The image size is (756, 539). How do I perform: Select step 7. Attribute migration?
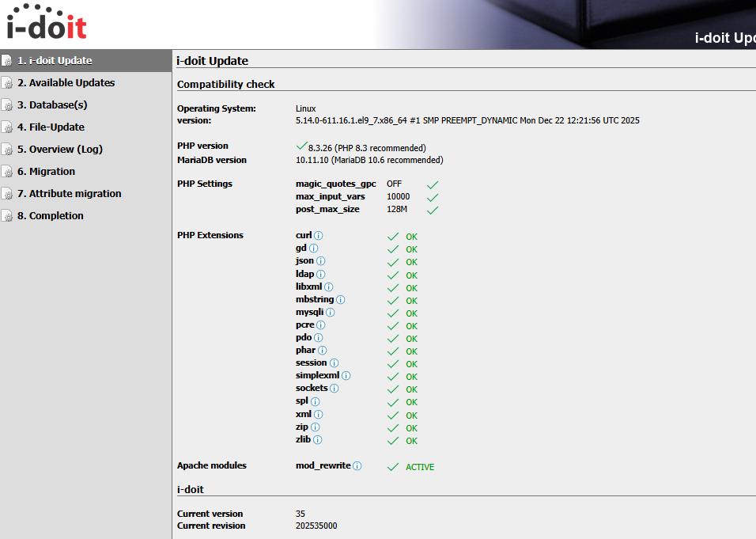[x=70, y=193]
